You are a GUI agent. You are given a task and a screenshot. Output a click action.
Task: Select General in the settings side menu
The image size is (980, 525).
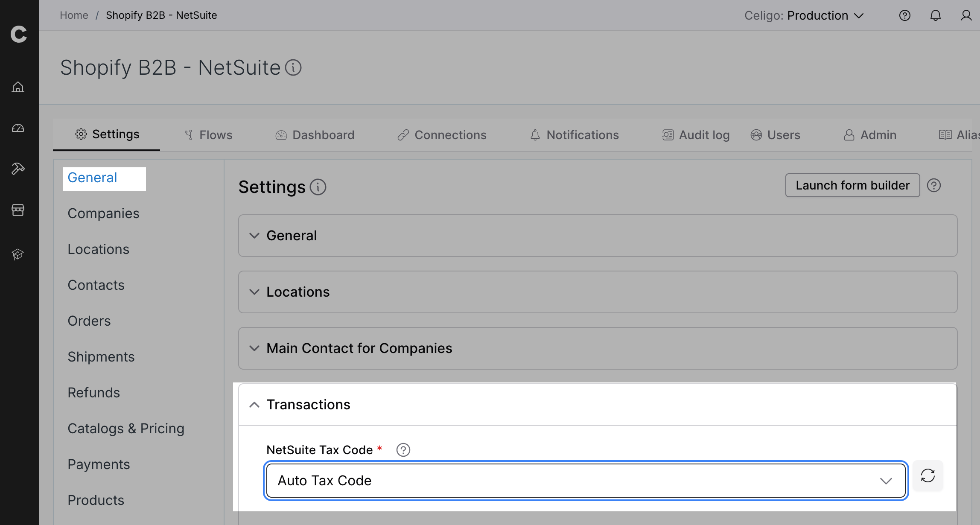(92, 178)
